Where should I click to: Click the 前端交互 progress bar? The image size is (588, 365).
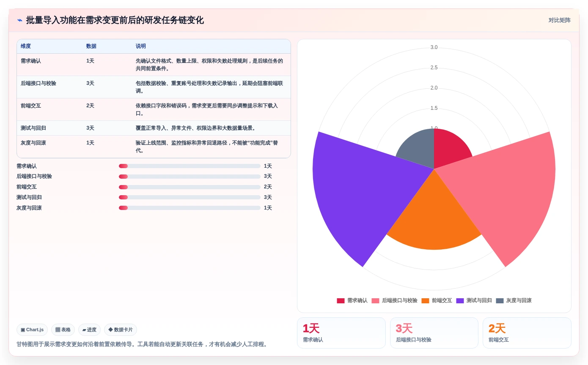pyautogui.click(x=190, y=187)
